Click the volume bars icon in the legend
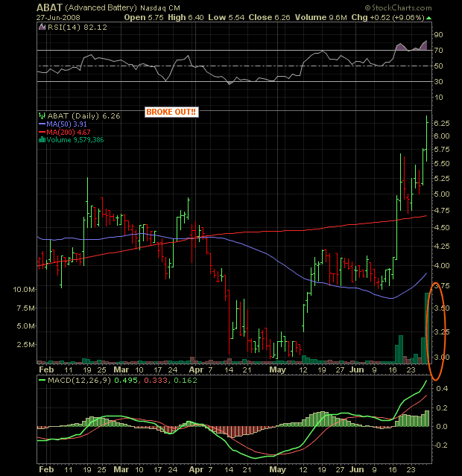Viewport: 462px width, 476px height. point(42,139)
